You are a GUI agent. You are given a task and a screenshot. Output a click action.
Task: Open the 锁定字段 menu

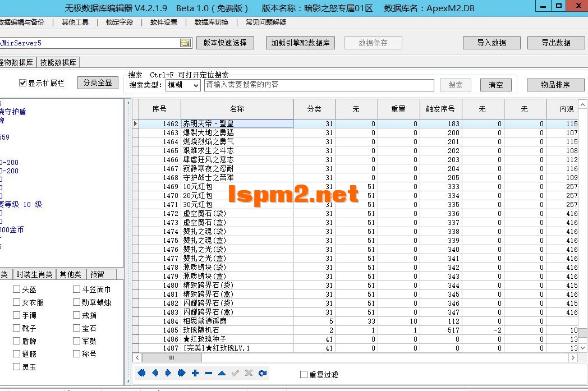pyautogui.click(x=120, y=22)
